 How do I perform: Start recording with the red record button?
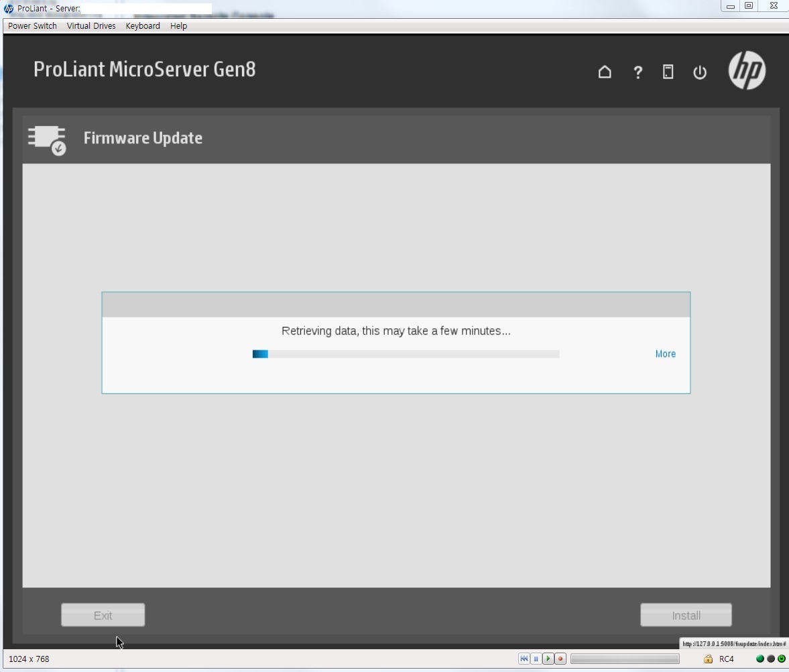pyautogui.click(x=560, y=659)
